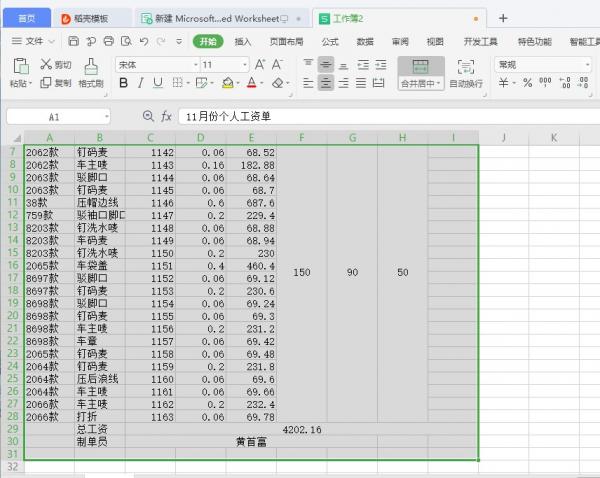Viewport: 600px width, 478px height.
Task: Open the 开发工具 Developer tab
Action: click(x=481, y=42)
